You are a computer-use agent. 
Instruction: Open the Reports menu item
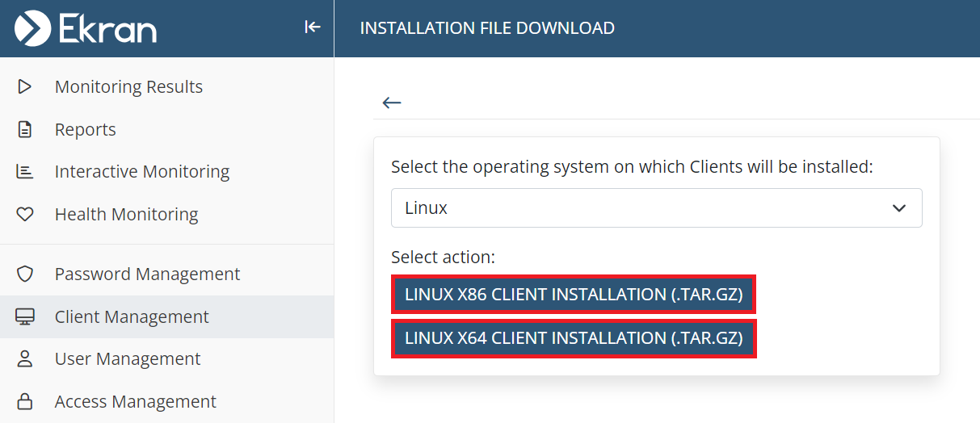pyautogui.click(x=85, y=129)
